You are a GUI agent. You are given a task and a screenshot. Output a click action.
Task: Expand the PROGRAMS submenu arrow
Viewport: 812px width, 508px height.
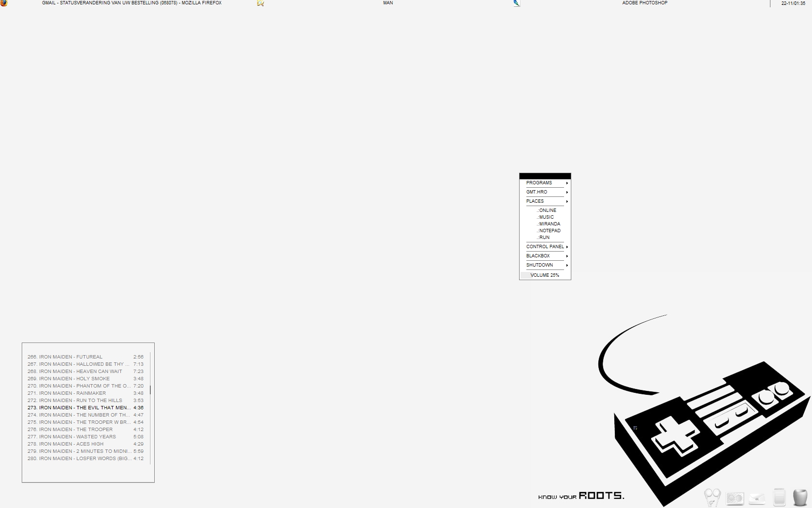[567, 183]
